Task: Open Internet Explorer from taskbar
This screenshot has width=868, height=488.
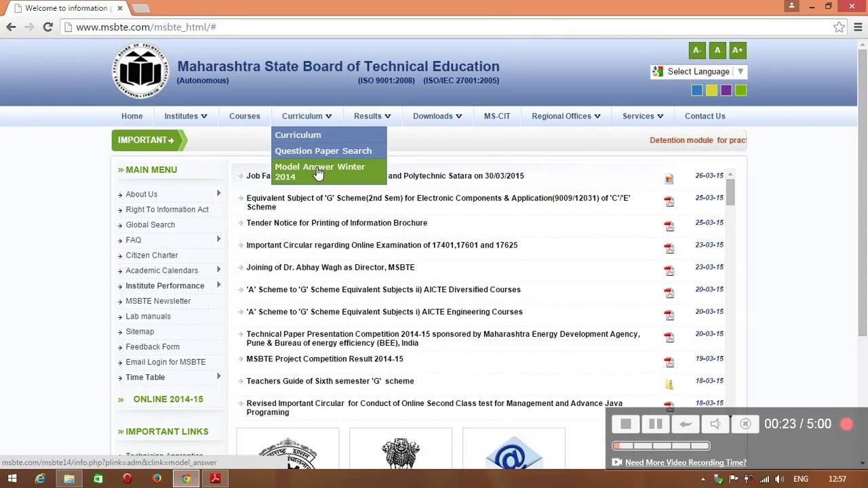Action: (40, 479)
